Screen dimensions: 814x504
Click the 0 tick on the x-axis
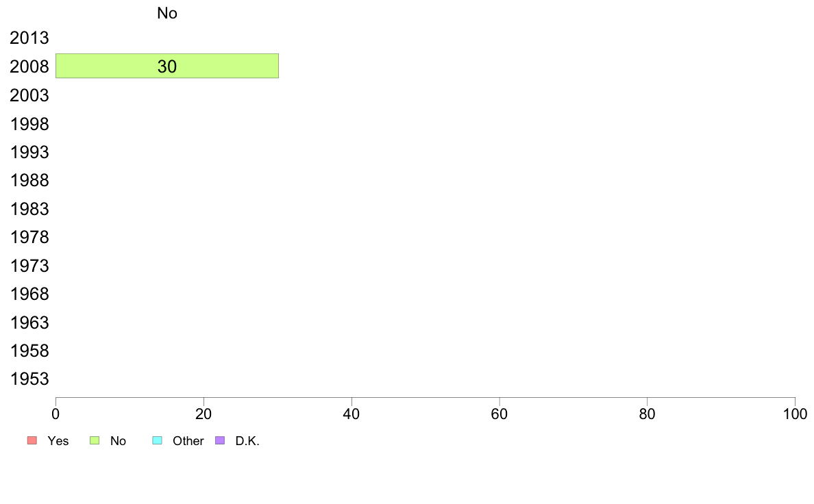coord(56,414)
